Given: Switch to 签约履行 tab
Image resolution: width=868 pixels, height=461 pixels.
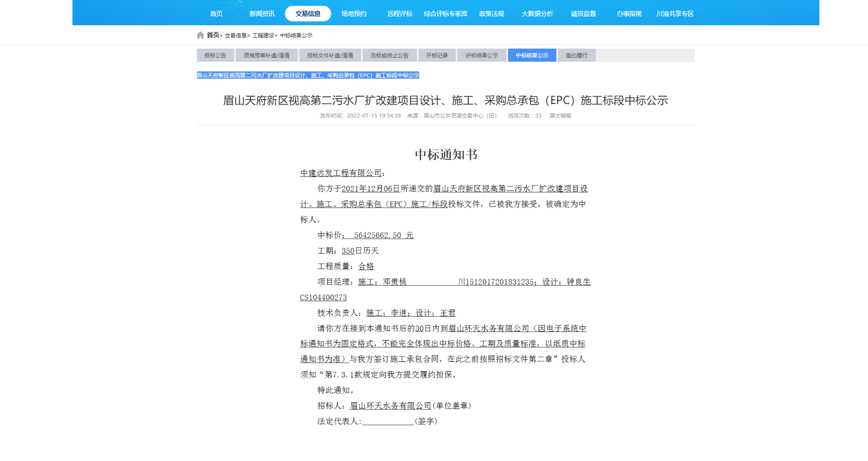Looking at the screenshot, I should [x=577, y=55].
